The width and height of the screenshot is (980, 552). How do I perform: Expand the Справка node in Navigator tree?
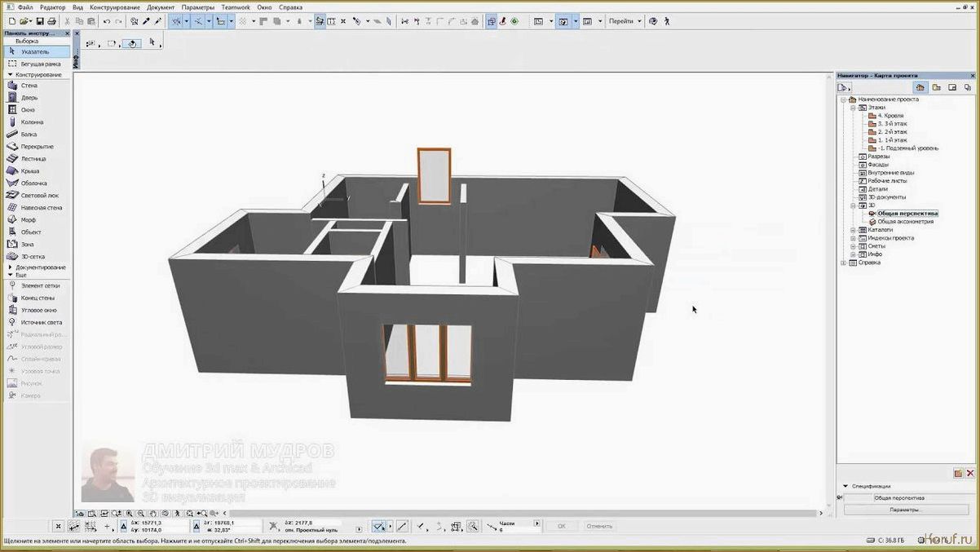(844, 263)
